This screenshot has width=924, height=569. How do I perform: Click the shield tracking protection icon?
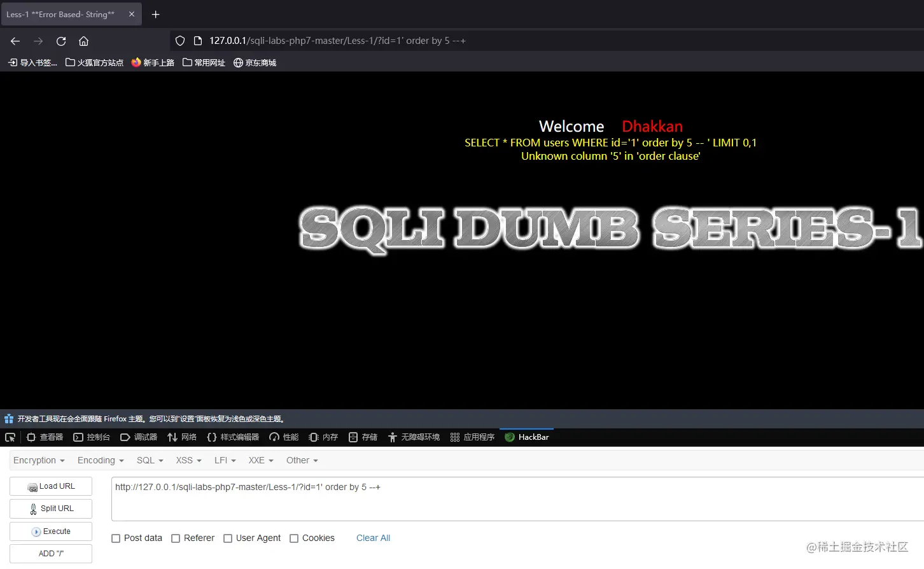tap(180, 41)
